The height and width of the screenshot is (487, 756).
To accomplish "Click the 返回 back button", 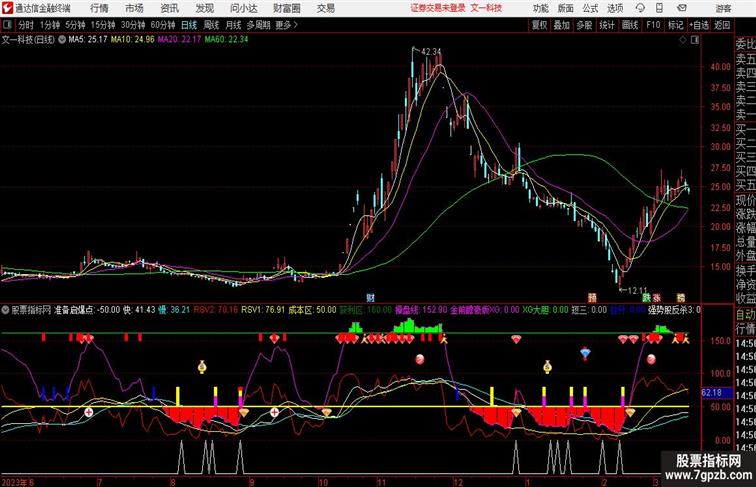I will 722,25.
